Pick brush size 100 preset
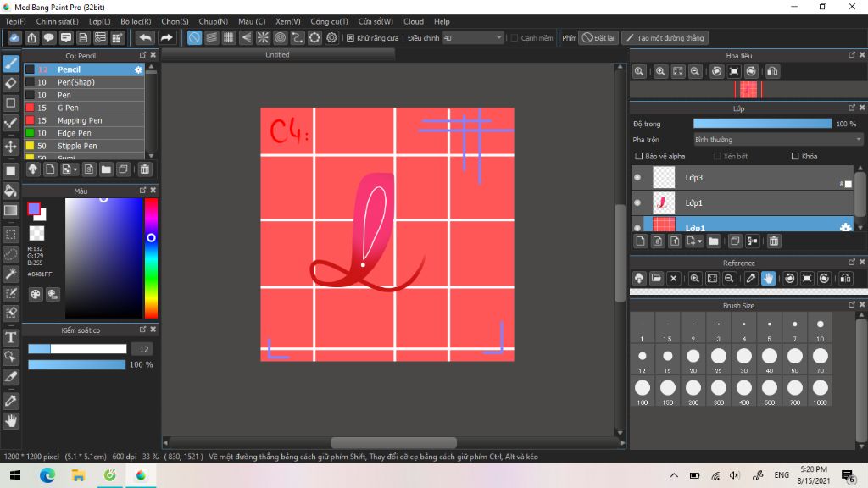The height and width of the screenshot is (488, 868). pos(643,391)
